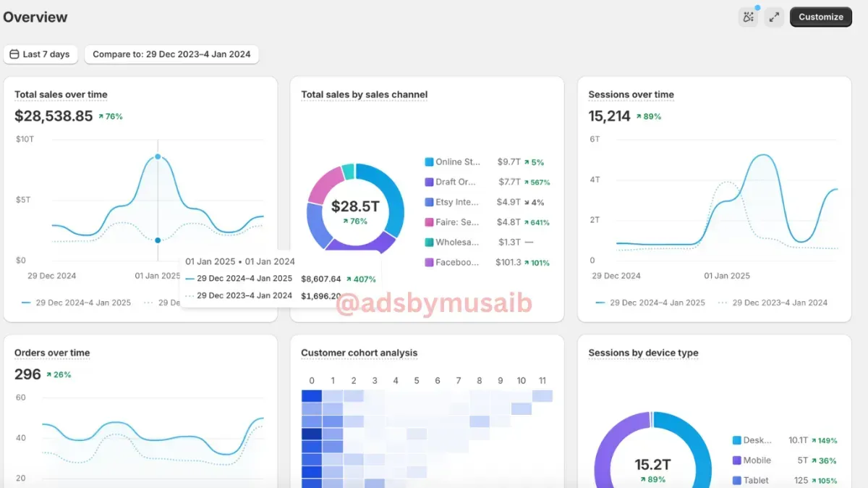
Task: Click the Mobile device legend icon
Action: click(737, 460)
